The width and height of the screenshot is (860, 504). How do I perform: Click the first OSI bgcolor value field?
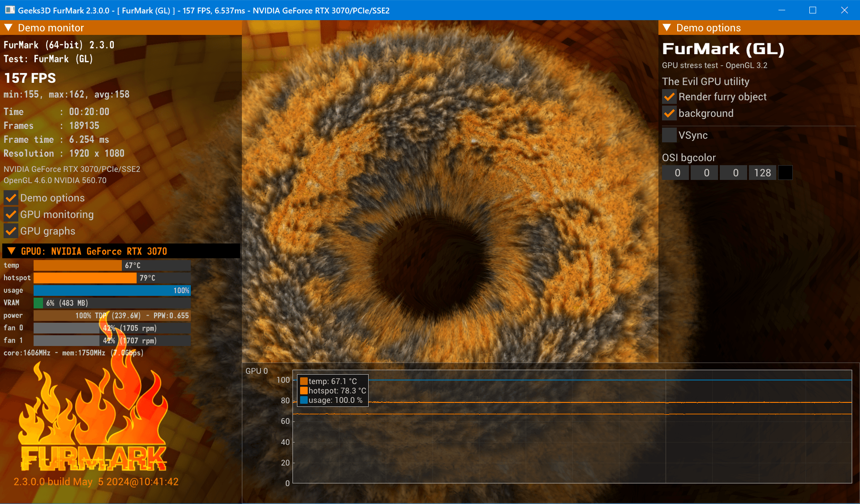click(675, 173)
